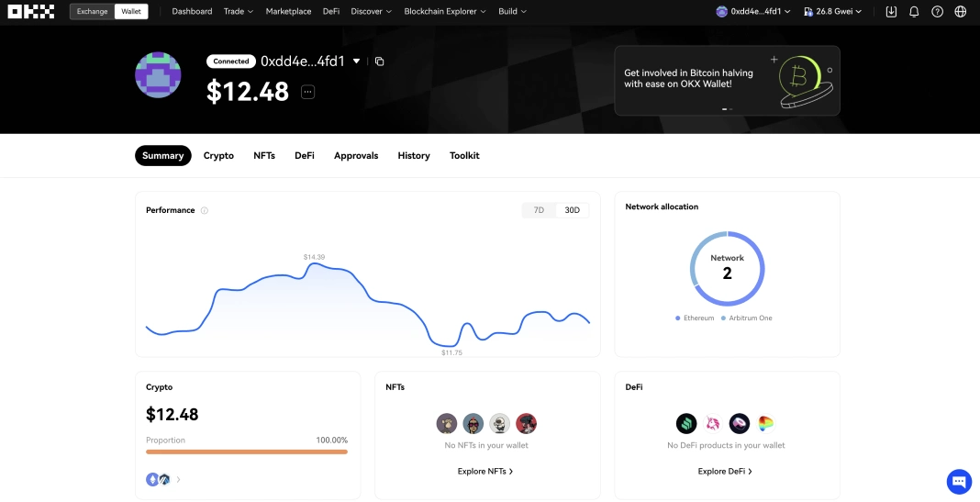This screenshot has height=502, width=980.
Task: Open the History tab
Action: pos(414,156)
